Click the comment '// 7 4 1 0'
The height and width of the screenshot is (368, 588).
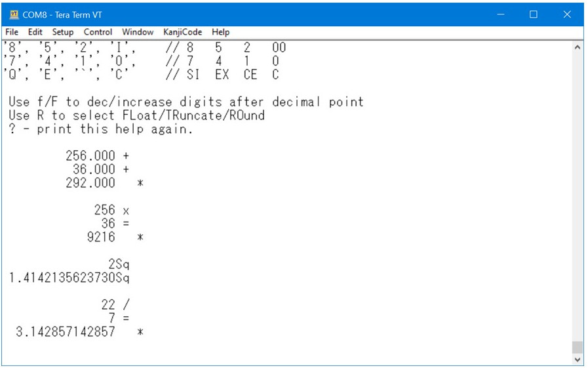click(222, 61)
